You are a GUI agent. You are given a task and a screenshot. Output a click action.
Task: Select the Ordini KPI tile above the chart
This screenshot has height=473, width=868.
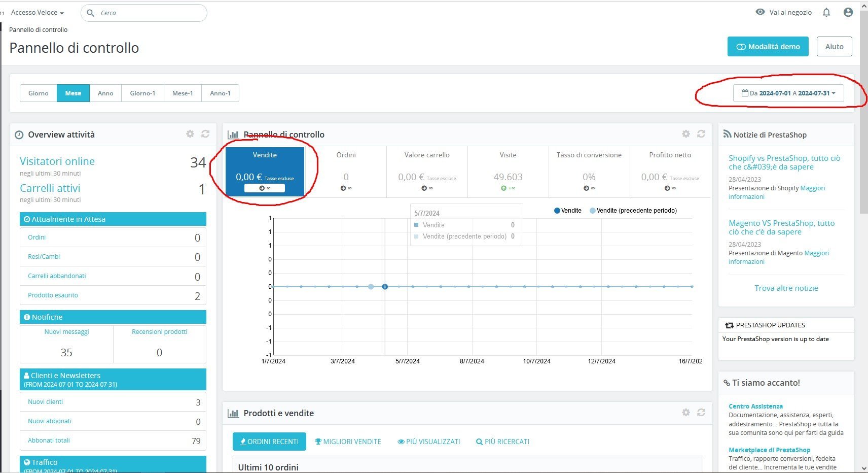coord(346,172)
